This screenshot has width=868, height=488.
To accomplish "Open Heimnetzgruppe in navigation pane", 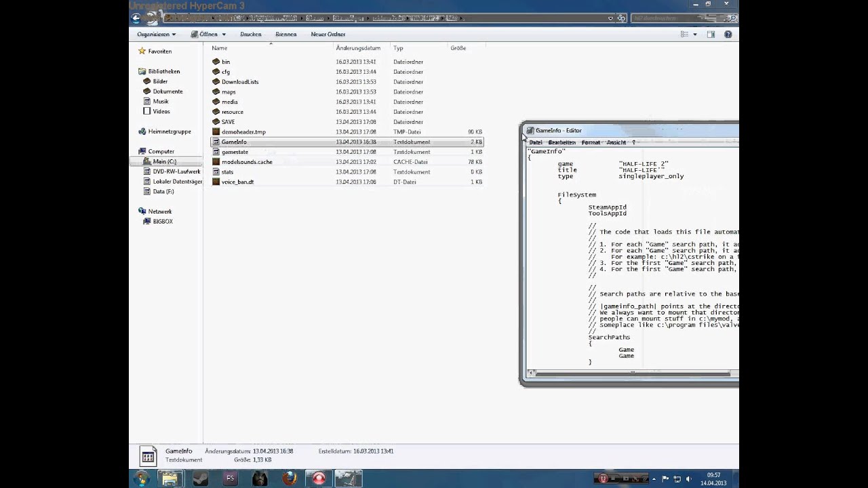I will [170, 131].
